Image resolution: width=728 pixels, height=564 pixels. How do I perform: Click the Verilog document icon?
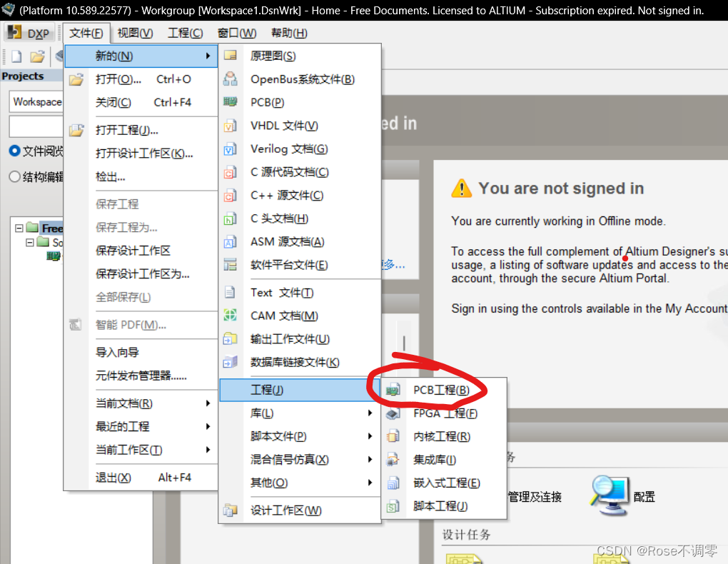pos(231,148)
